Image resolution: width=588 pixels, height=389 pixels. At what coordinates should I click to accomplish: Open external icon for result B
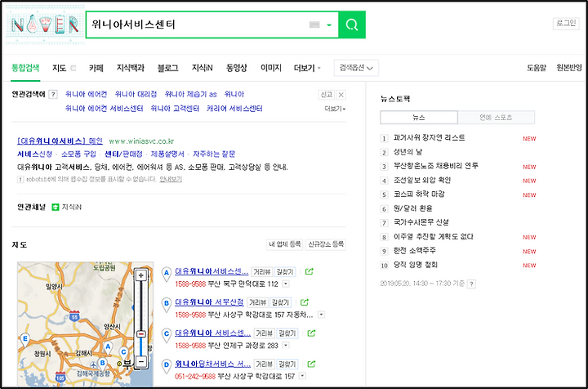point(305,302)
